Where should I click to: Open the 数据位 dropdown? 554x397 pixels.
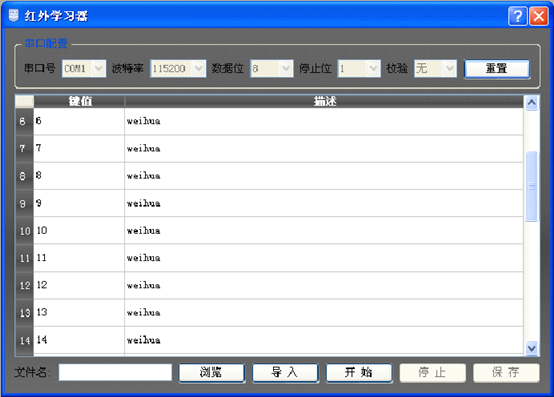click(272, 68)
